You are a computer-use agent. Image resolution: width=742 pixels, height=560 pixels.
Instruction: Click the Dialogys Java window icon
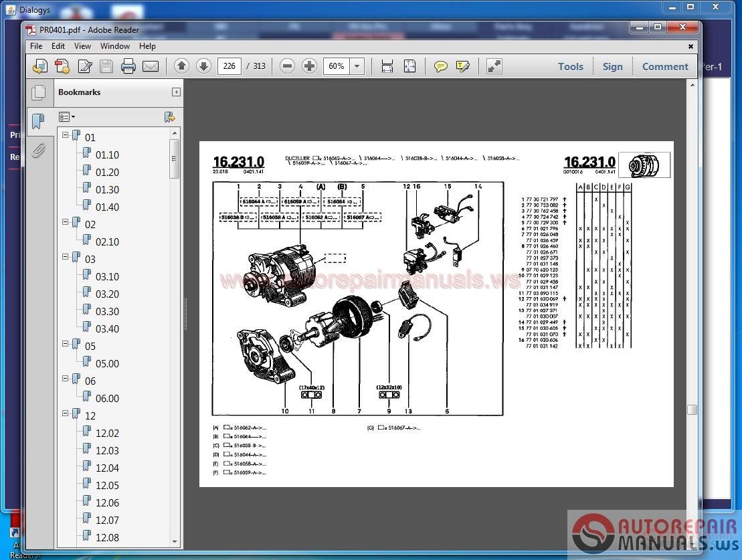[11, 9]
